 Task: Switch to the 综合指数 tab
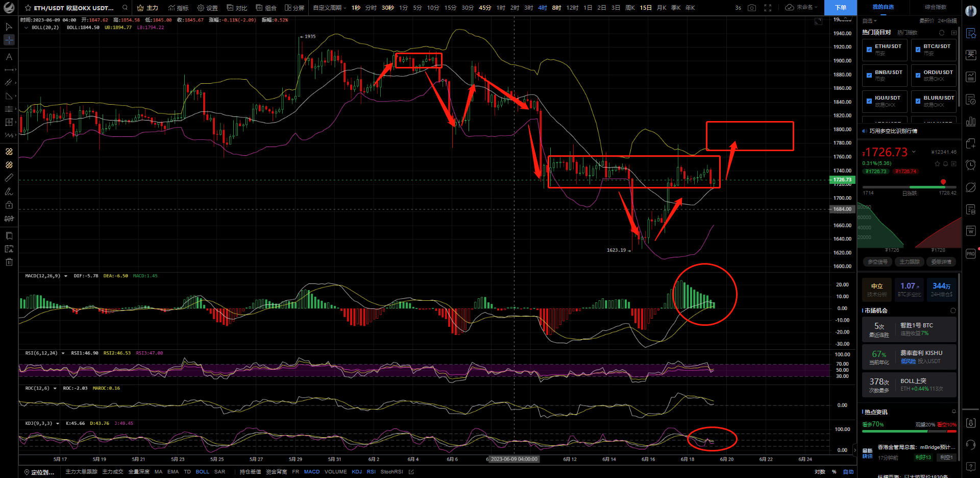coord(935,7)
